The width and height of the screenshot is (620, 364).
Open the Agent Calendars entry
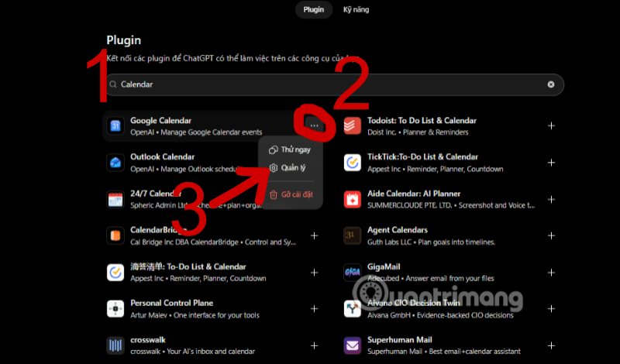pyautogui.click(x=398, y=230)
